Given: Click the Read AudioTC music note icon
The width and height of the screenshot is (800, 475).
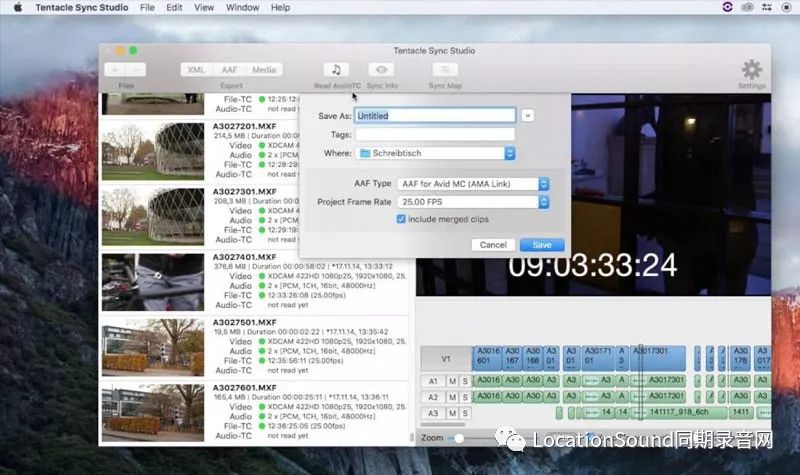Looking at the screenshot, I should coord(336,69).
